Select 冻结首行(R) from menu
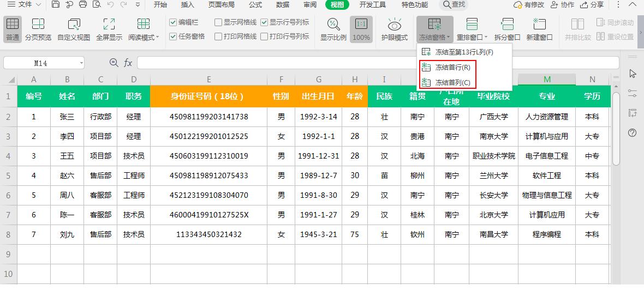Viewport: 644px width, 303px height. pyautogui.click(x=452, y=68)
